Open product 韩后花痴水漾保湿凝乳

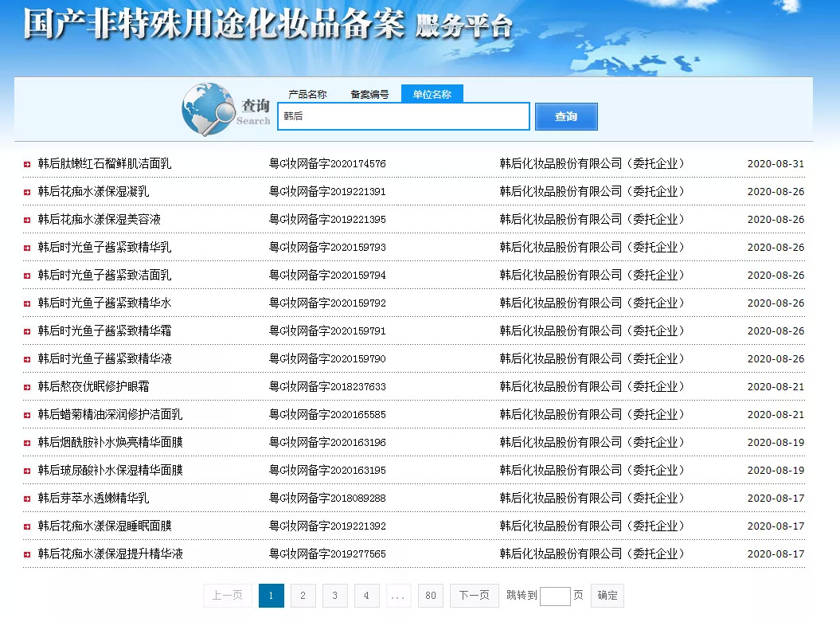[x=93, y=191]
